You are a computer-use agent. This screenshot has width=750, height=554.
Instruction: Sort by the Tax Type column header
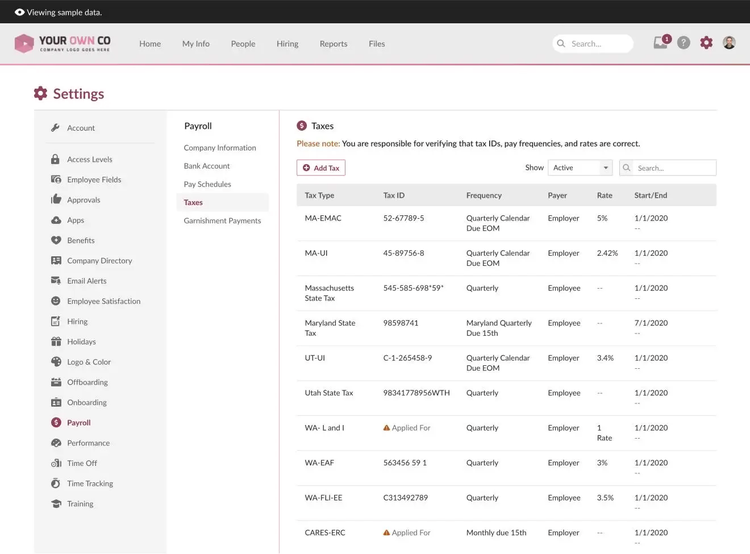(320, 195)
